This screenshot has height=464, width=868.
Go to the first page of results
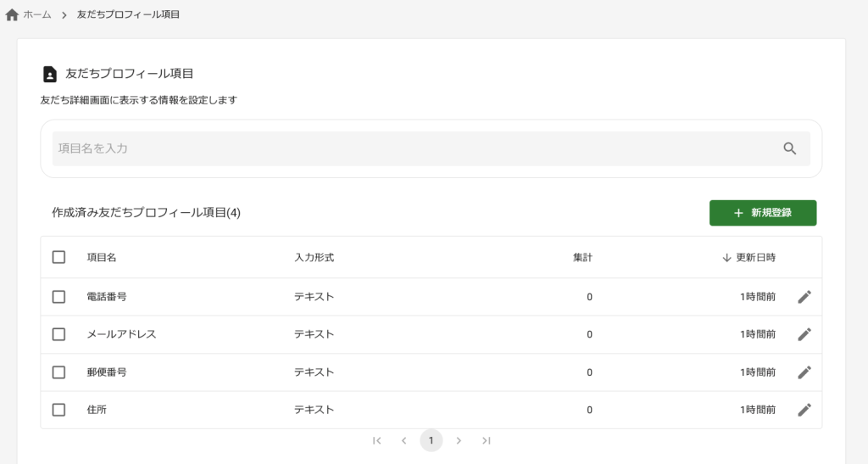377,440
